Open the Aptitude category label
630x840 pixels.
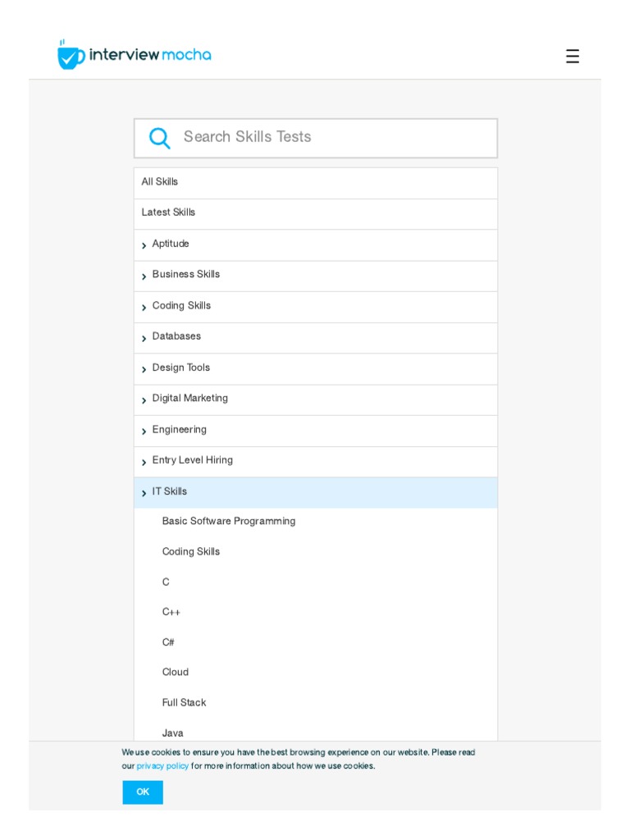coord(171,244)
